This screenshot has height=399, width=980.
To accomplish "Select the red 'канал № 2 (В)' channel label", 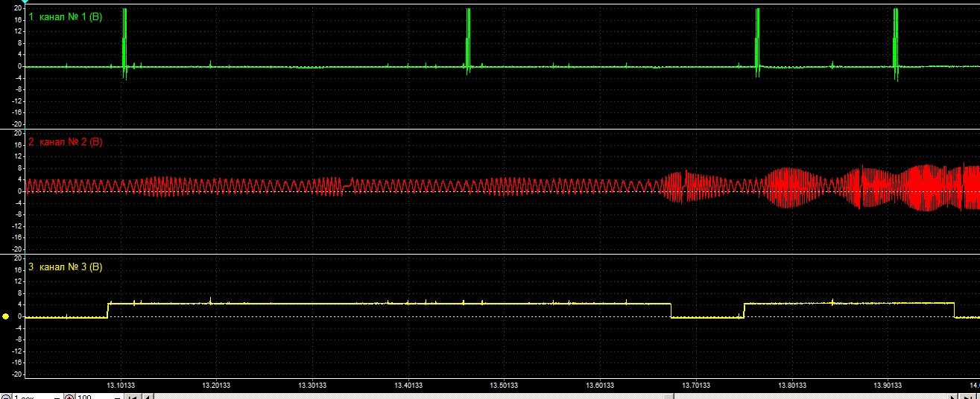I will [71, 141].
